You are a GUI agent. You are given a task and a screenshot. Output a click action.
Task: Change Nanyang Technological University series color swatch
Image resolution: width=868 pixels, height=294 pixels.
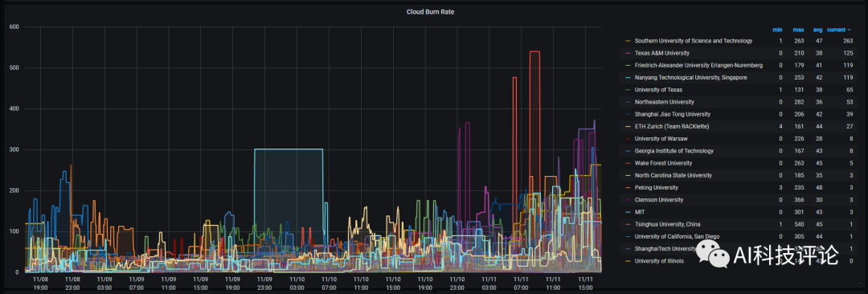pyautogui.click(x=628, y=77)
